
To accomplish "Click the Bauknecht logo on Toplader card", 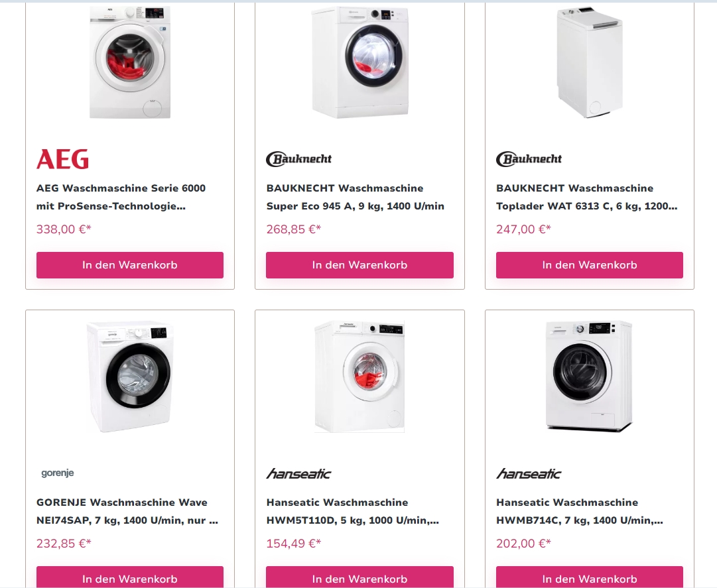I will pos(529,159).
